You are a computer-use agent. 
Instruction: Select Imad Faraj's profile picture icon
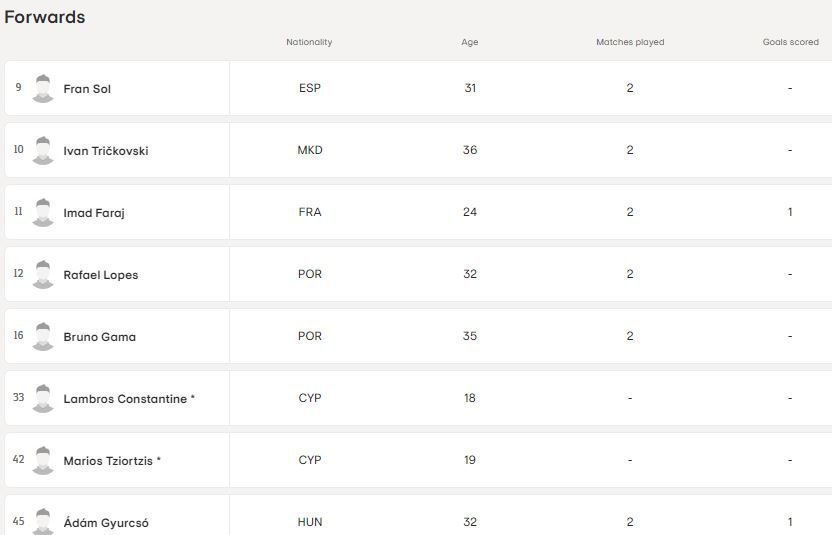[x=43, y=212]
